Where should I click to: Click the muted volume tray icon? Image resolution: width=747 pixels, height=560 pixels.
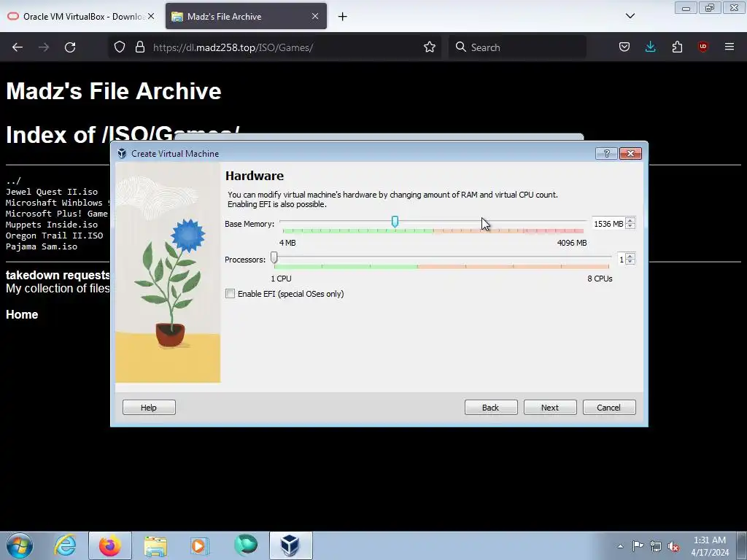tap(673, 546)
